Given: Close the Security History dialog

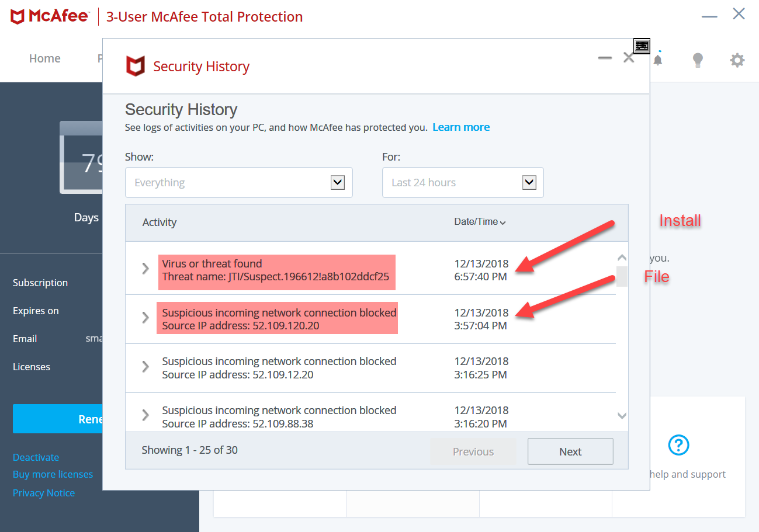Looking at the screenshot, I should 629,57.
